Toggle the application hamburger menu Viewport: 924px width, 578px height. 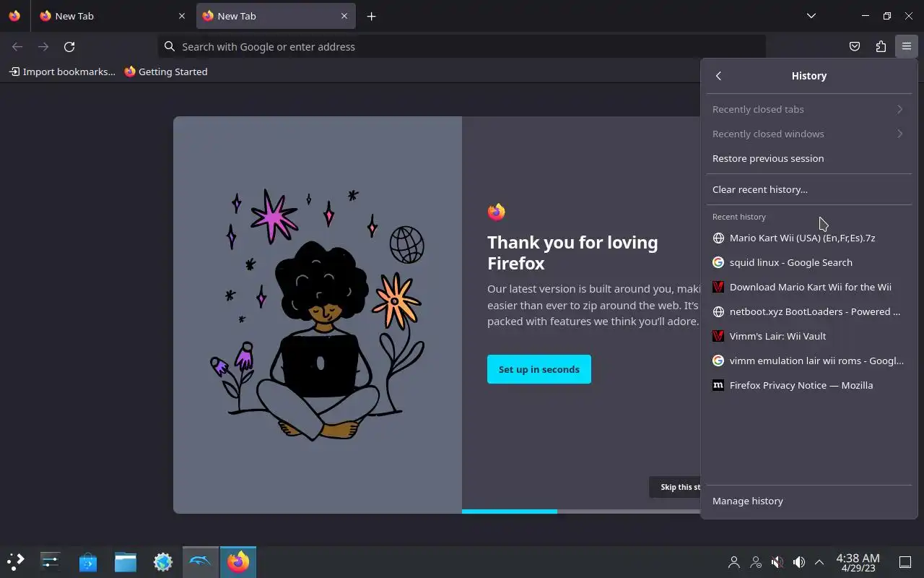[x=907, y=46]
